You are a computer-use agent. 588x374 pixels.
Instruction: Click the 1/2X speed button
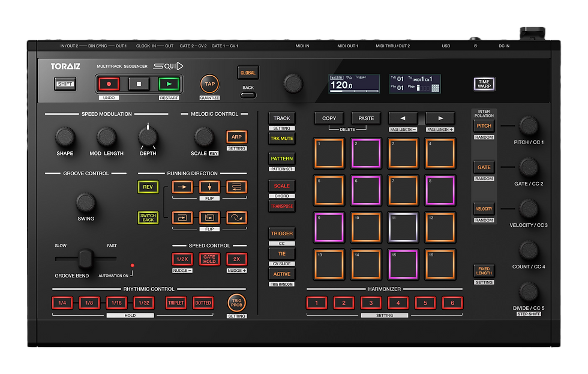pyautogui.click(x=182, y=259)
